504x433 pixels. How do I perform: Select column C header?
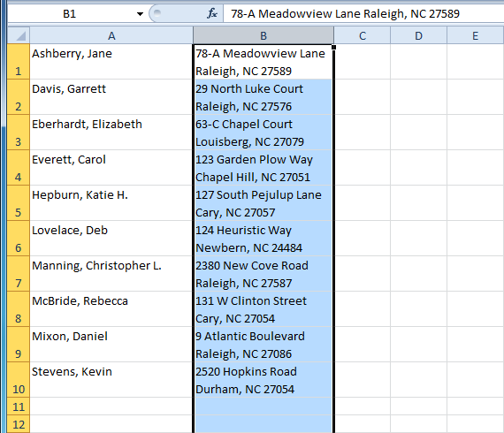(x=363, y=35)
